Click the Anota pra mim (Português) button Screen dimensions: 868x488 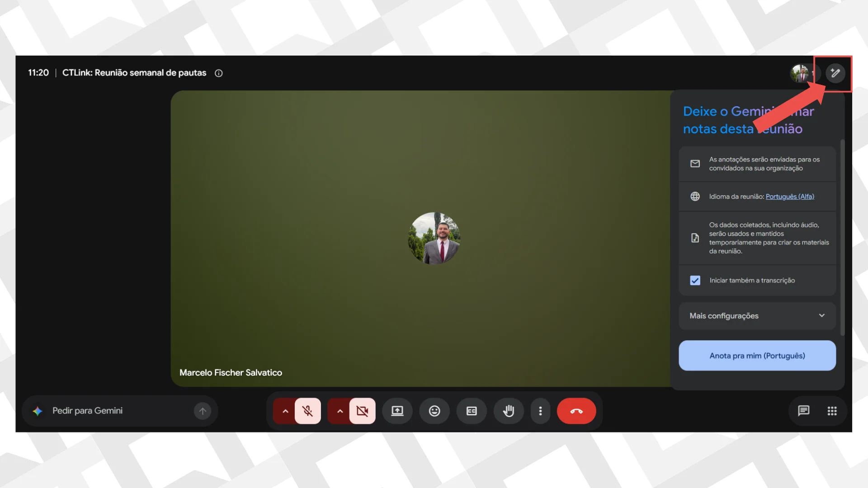757,356
